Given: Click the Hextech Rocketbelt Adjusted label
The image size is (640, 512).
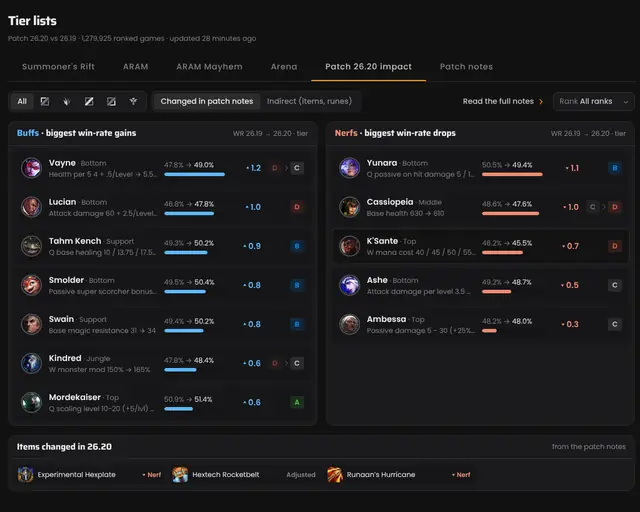Looking at the screenshot, I should tap(301, 475).
